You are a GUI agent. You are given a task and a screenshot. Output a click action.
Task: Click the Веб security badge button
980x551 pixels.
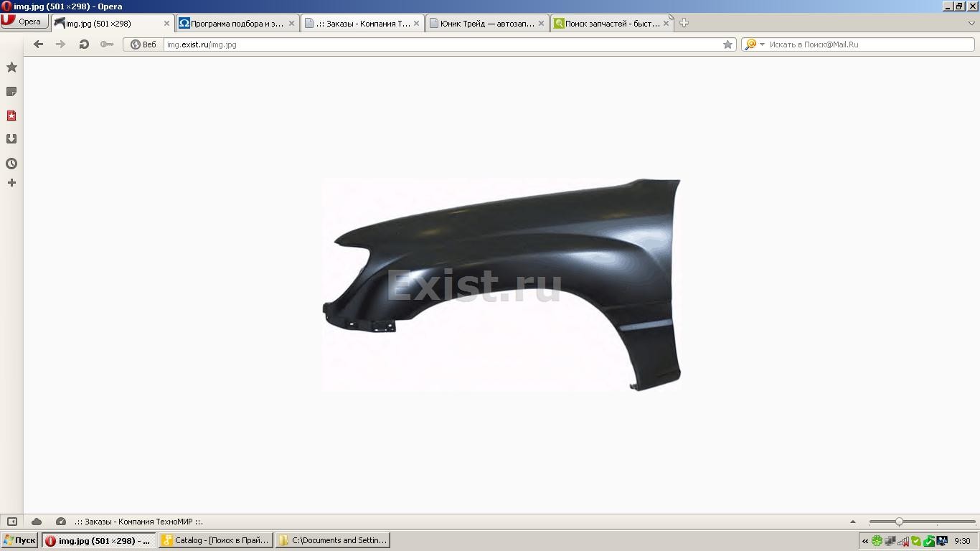(x=143, y=44)
